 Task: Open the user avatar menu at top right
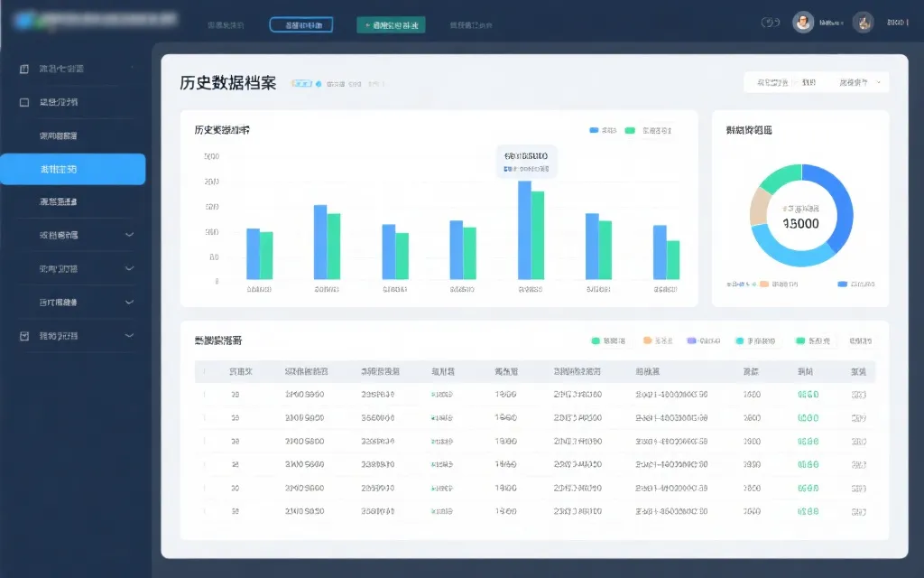(803, 22)
